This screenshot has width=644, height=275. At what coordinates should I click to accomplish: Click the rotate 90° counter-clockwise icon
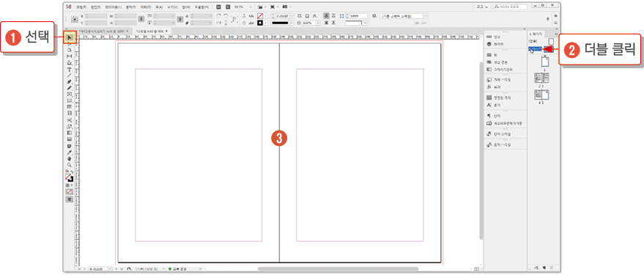coord(226,15)
